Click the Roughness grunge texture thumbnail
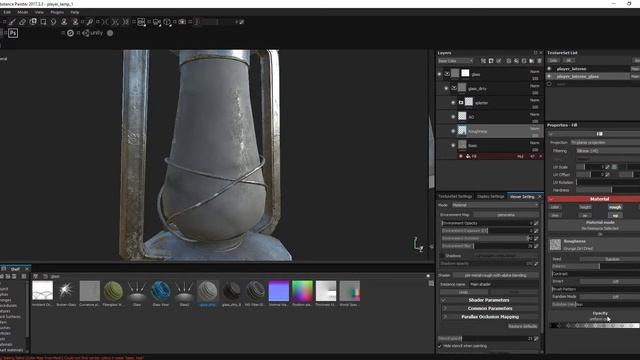The image size is (640, 360). [x=555, y=244]
